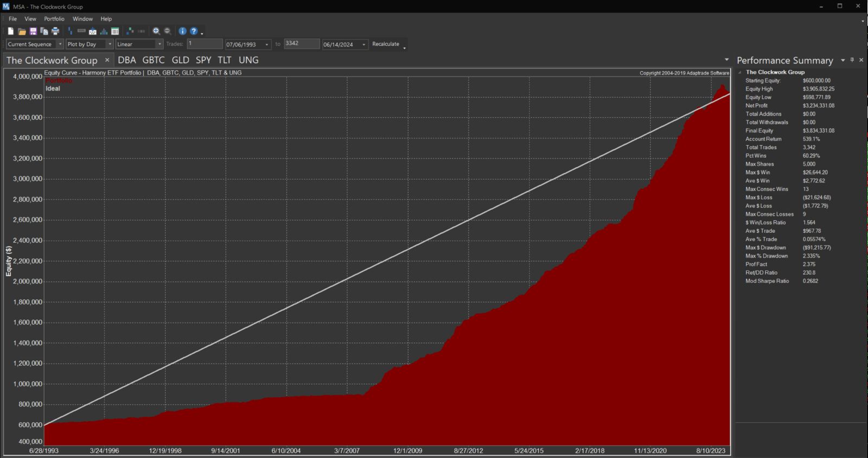Click the Starting Equity value $600,000.00
This screenshot has height=458, width=868.
pyautogui.click(x=816, y=80)
